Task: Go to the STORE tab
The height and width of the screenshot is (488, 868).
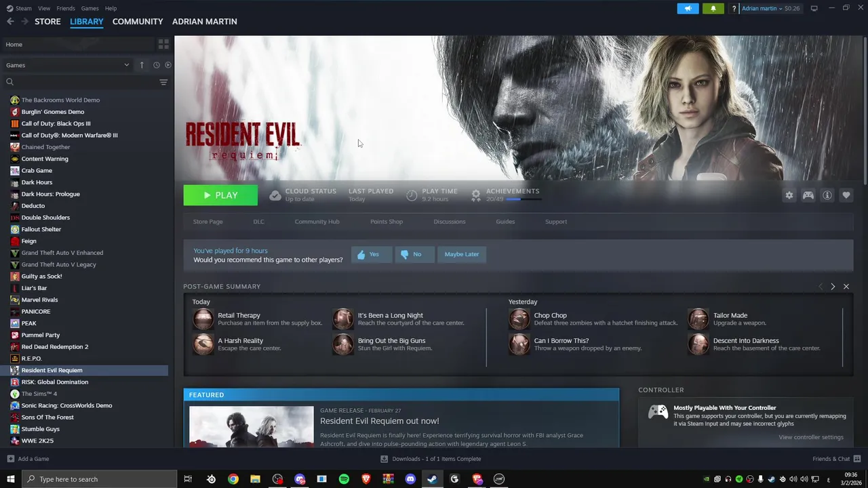Action: [47, 22]
